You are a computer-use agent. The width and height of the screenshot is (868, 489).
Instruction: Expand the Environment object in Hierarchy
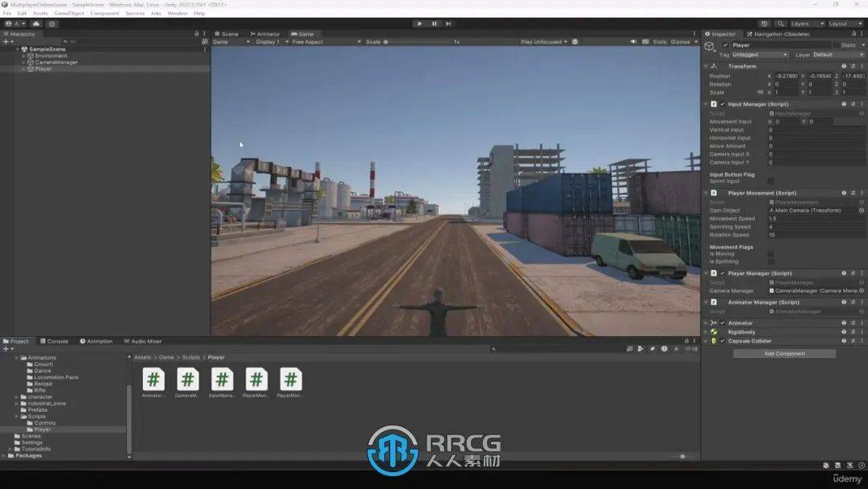point(23,55)
